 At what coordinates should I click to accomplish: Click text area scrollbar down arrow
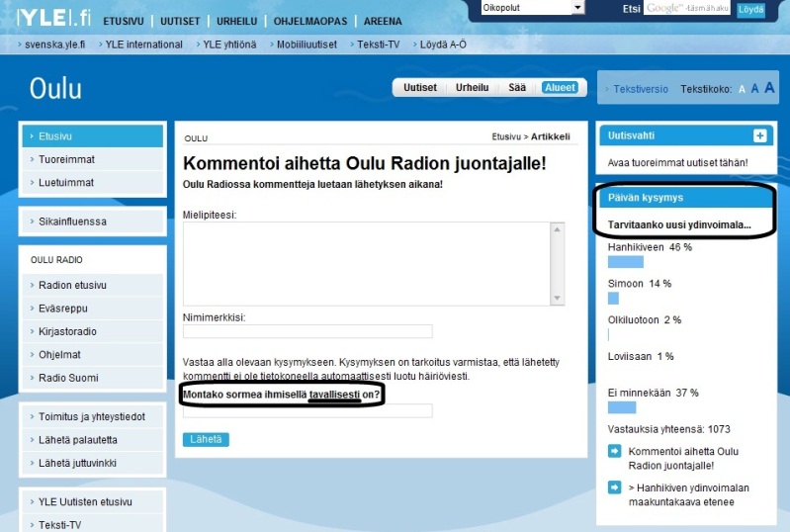[558, 299]
